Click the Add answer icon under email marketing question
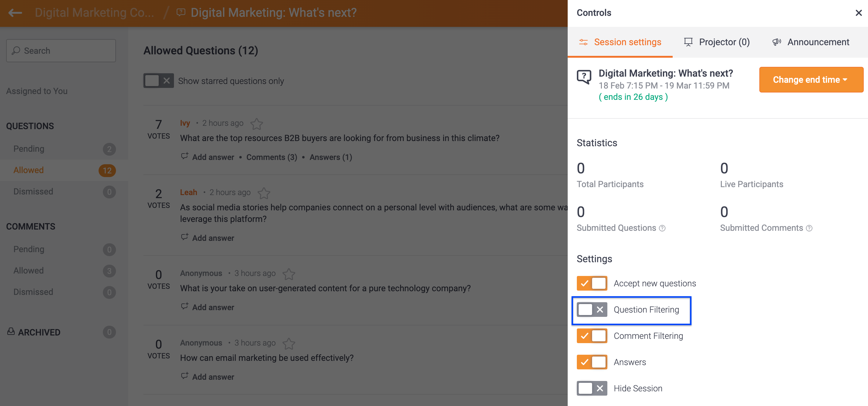The height and width of the screenshot is (406, 868). [184, 376]
